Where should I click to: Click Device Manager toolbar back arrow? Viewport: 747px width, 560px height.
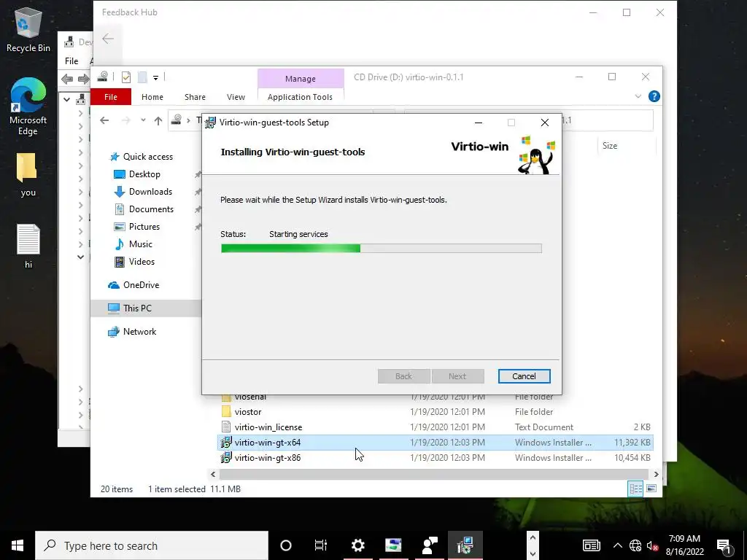coord(67,79)
